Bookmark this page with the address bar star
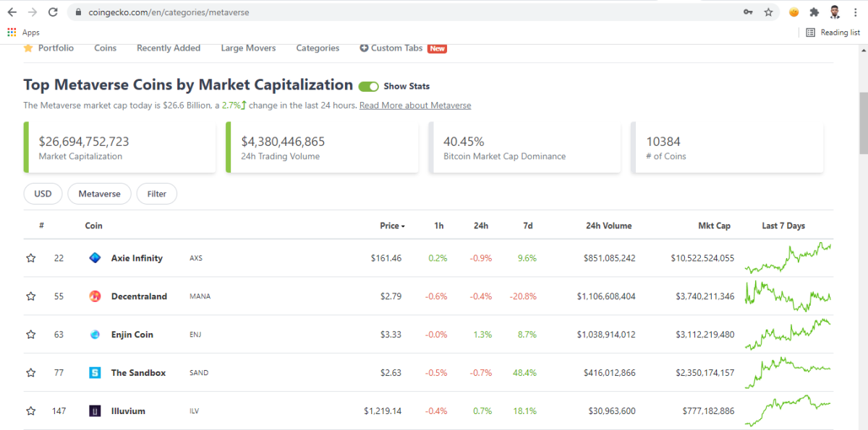The height and width of the screenshot is (430, 868). pos(768,12)
